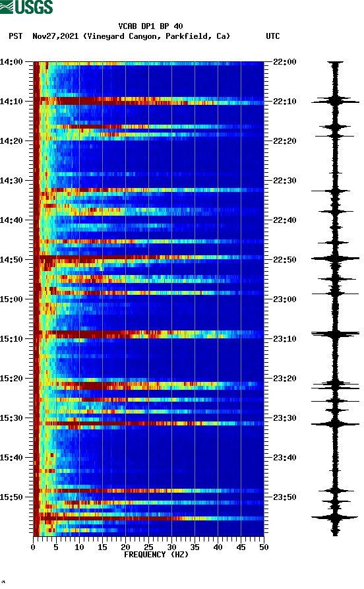Screen dimensions: 364x589
Task: Click the '0' frequency tick label
Action: pos(33,547)
